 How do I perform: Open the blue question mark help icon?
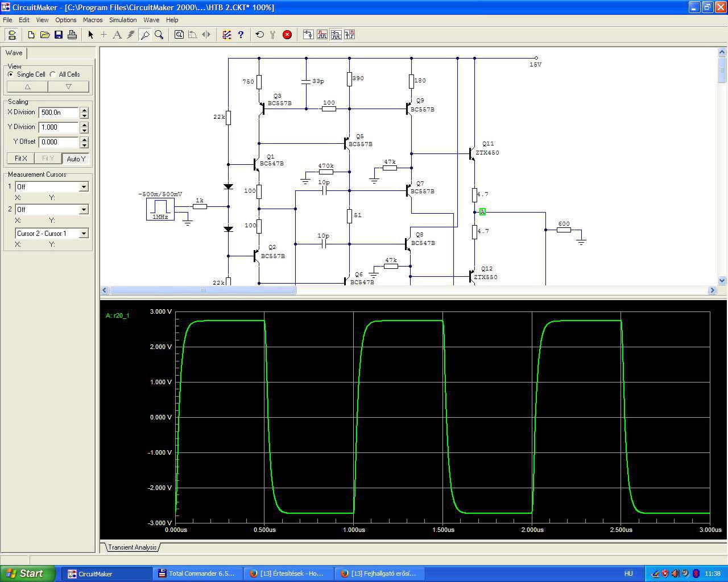tap(241, 35)
